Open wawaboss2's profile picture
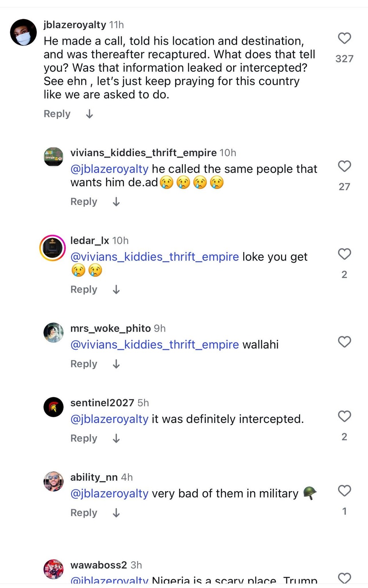 pyautogui.click(x=54, y=569)
